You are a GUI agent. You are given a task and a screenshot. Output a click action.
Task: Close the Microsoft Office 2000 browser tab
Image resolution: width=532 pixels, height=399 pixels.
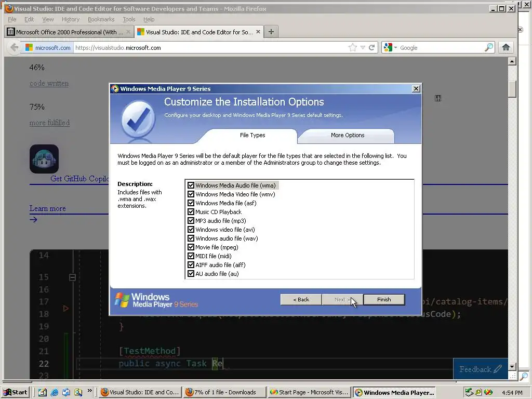click(128, 32)
